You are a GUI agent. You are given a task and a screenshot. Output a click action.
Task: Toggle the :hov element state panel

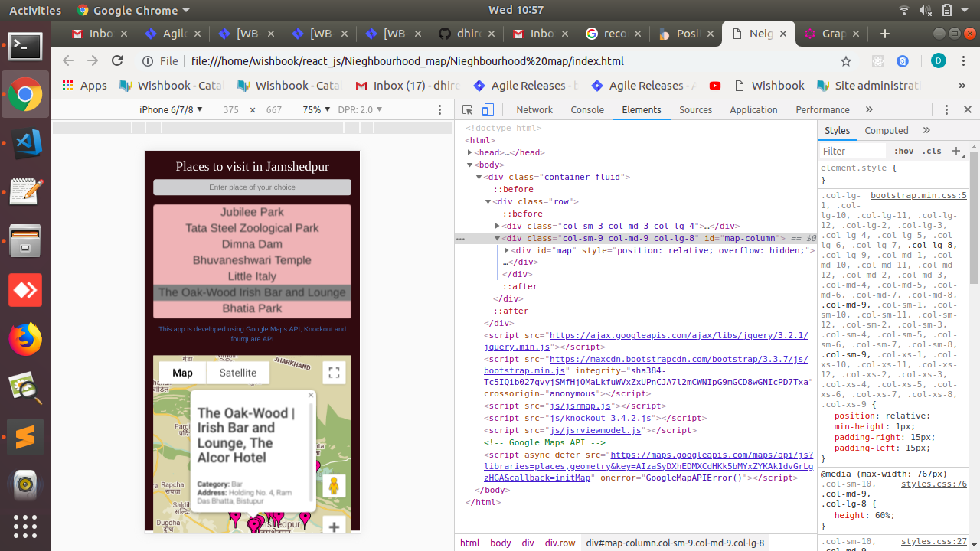(x=903, y=152)
